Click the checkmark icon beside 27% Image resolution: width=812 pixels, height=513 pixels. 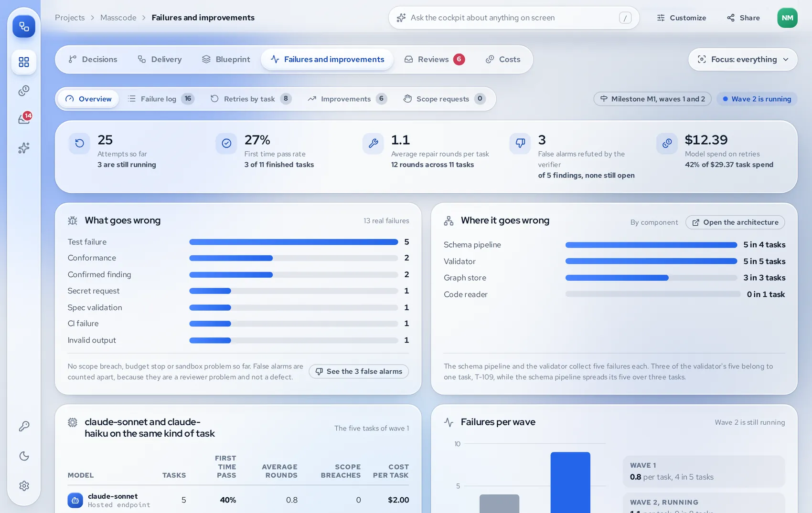226,143
